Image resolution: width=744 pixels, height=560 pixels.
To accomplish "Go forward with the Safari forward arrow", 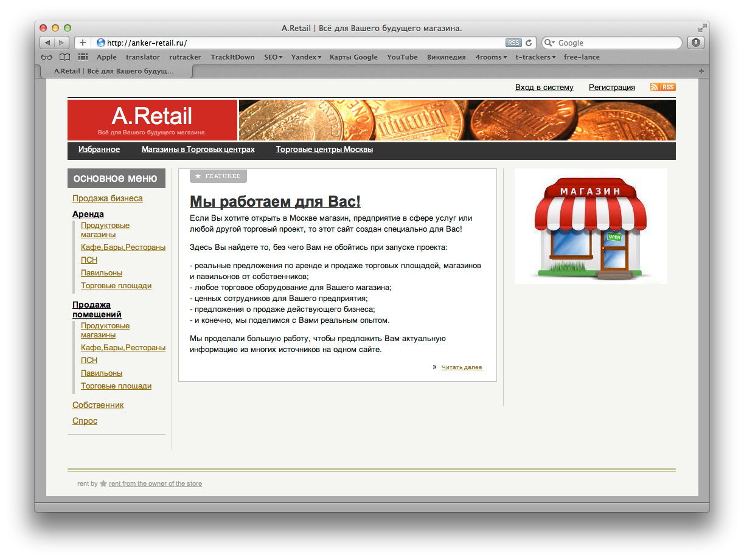I will coord(63,43).
